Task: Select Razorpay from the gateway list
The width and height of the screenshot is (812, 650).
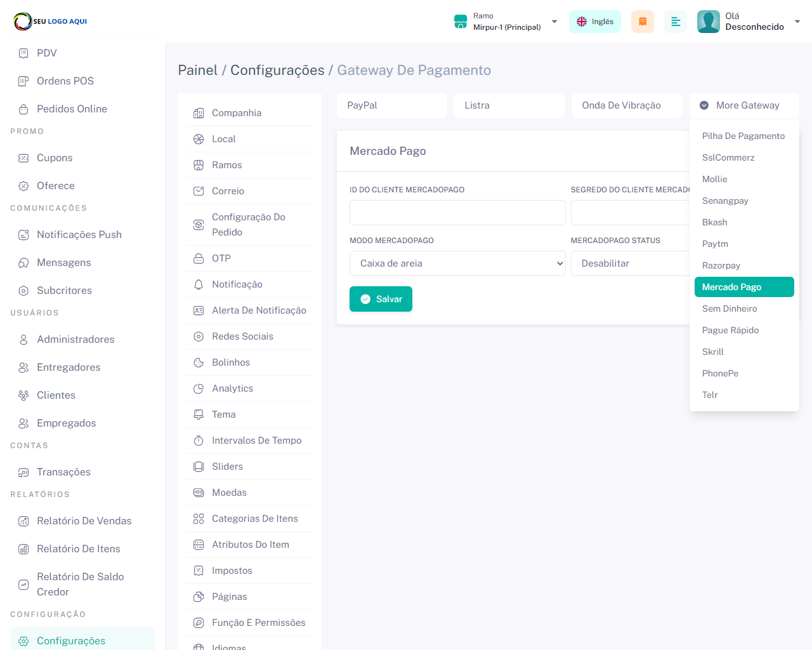Action: pos(721,265)
